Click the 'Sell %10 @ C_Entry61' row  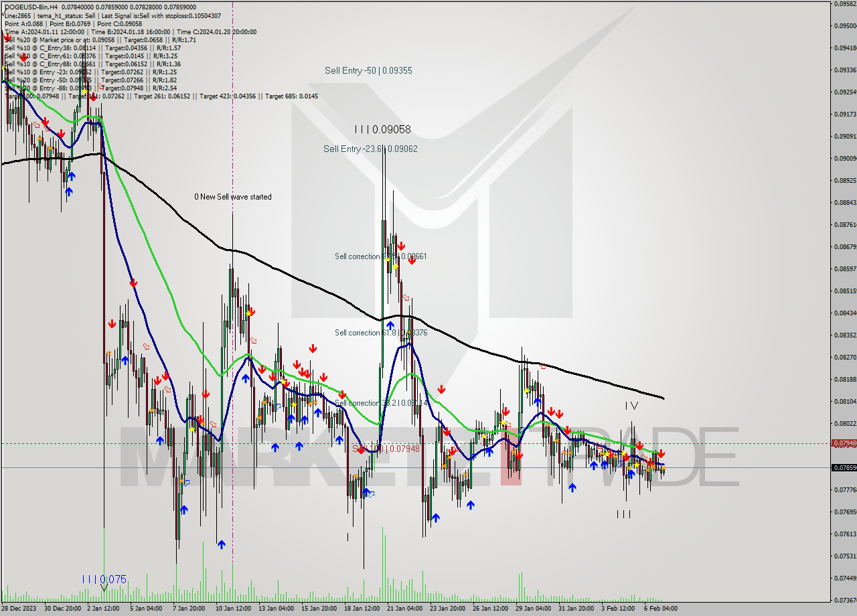point(90,56)
